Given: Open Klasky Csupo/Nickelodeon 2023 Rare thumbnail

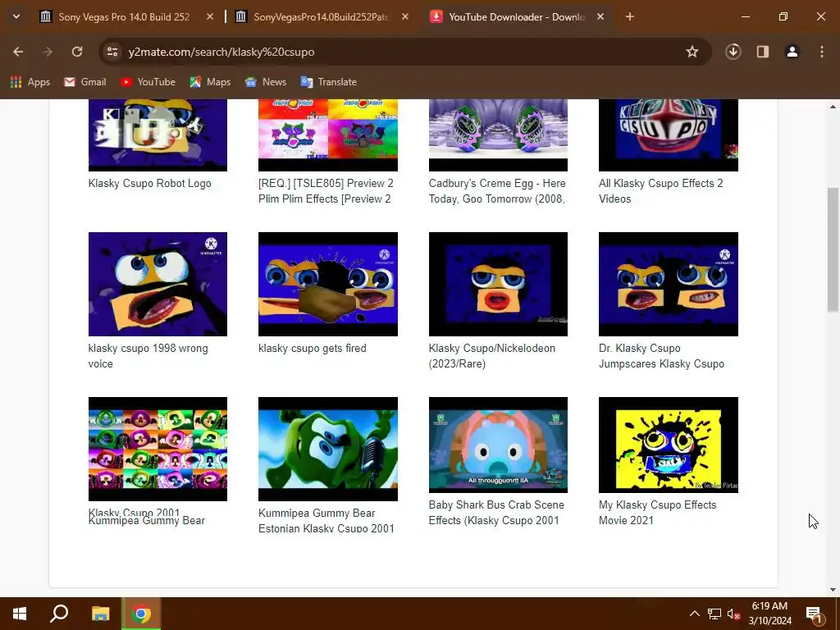Looking at the screenshot, I should pos(498,284).
